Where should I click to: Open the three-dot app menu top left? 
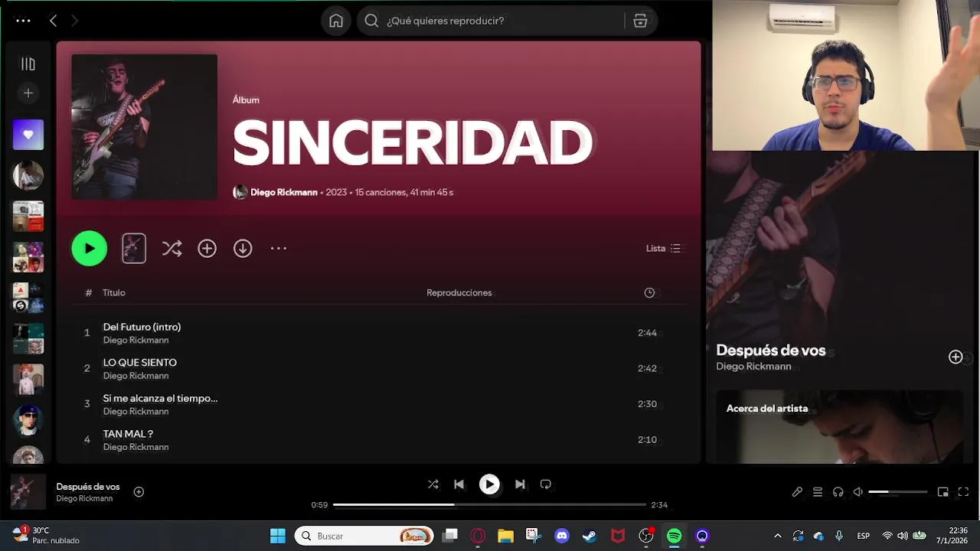click(x=23, y=21)
